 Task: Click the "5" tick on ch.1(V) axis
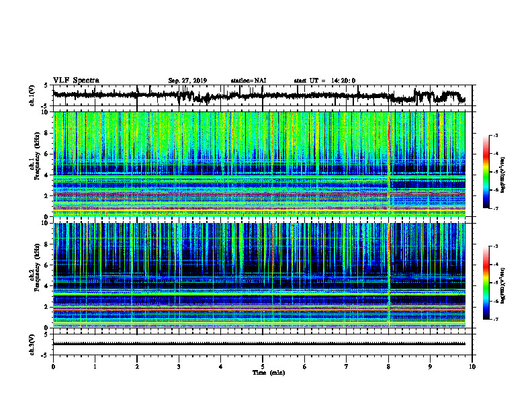tap(46, 85)
